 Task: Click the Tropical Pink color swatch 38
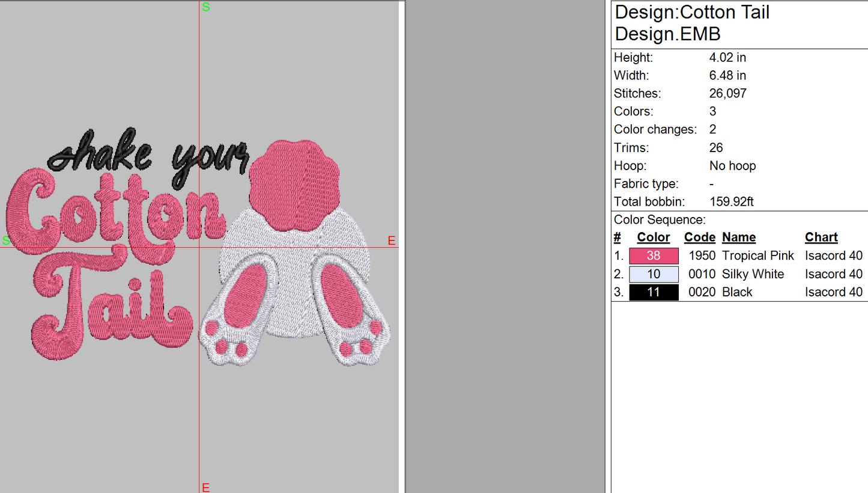coord(654,256)
